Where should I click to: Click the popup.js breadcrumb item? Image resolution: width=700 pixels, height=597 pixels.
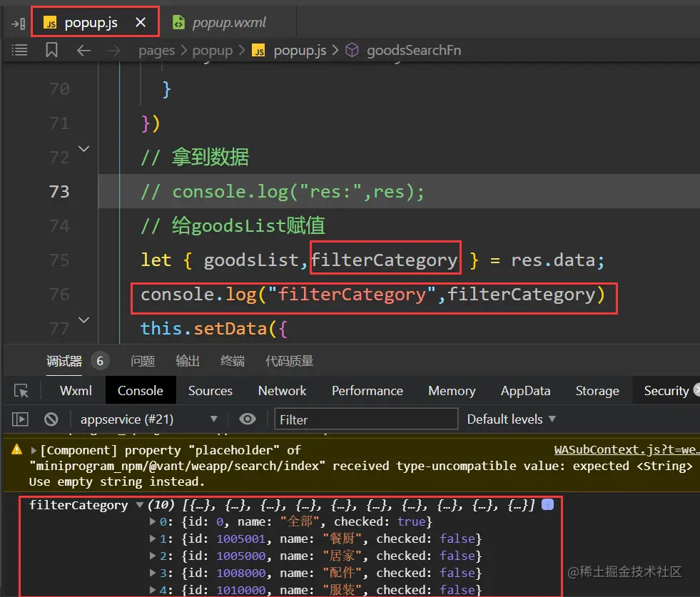click(x=300, y=51)
